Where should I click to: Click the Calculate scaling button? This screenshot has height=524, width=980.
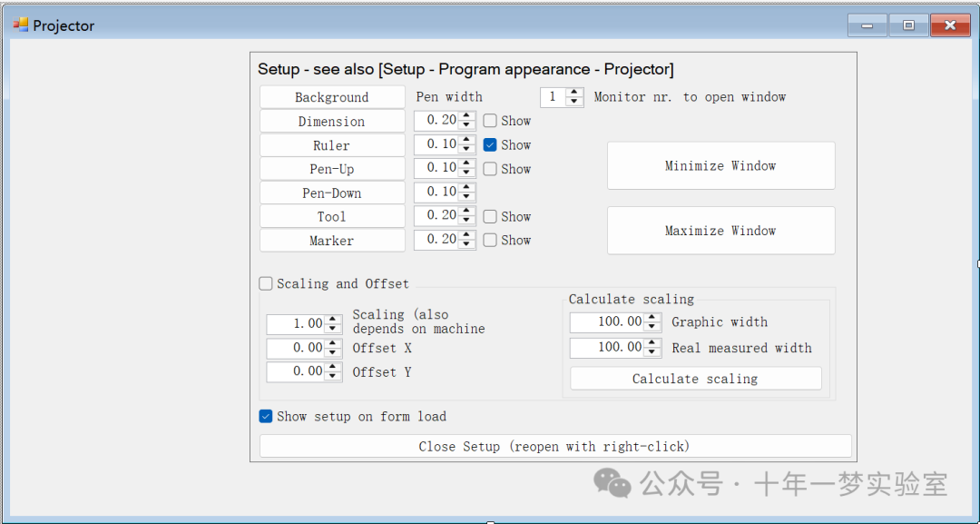pos(696,379)
